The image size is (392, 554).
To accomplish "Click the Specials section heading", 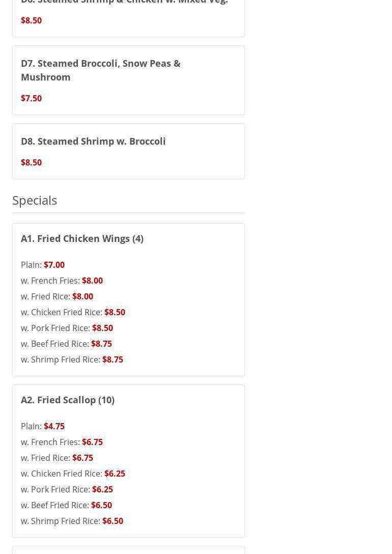I will [x=35, y=200].
